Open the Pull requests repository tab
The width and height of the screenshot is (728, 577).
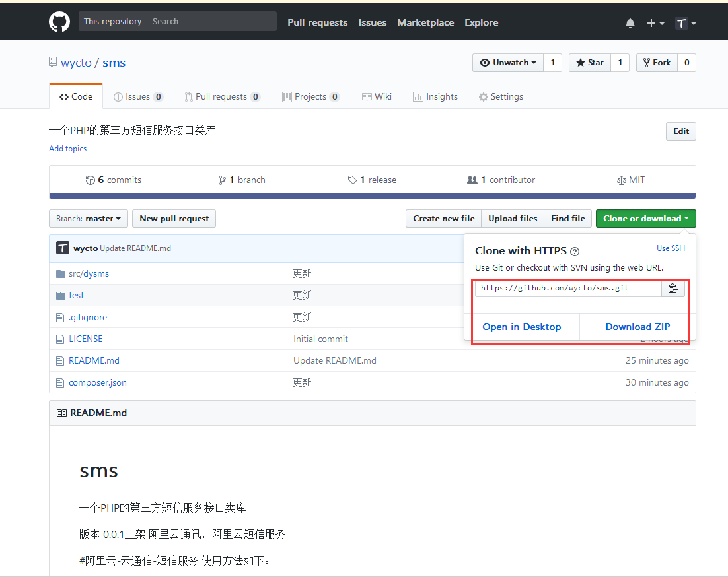222,96
